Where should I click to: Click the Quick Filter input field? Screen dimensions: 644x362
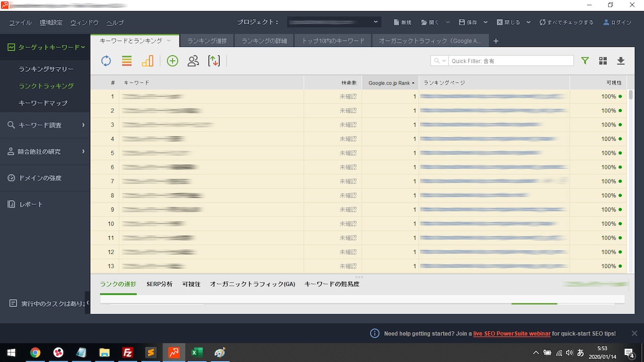[x=510, y=61]
